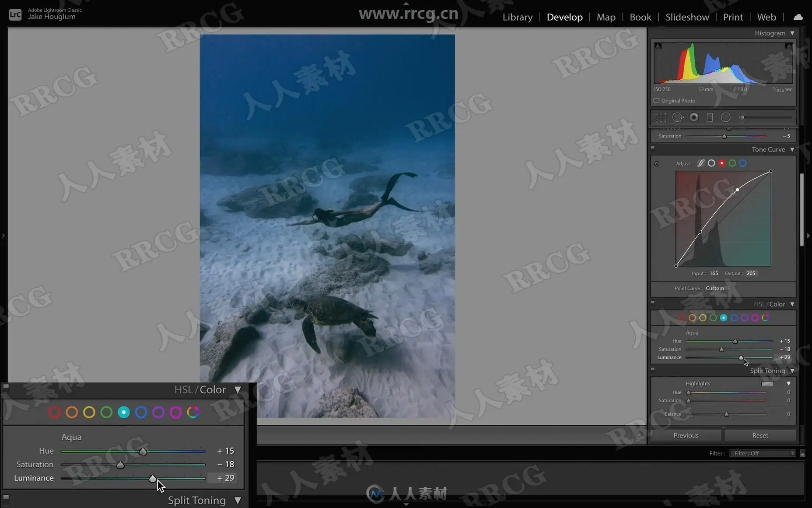Select Magenta color circle in right HSL panel
The width and height of the screenshot is (812, 508).
(755, 318)
